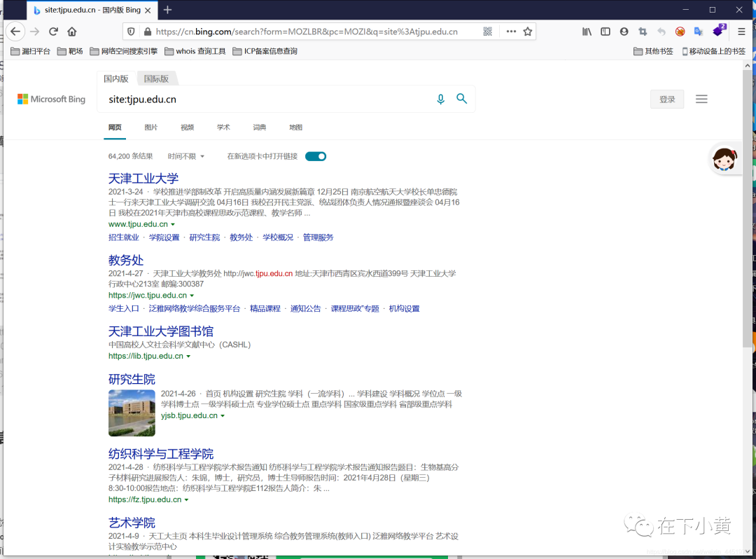The image size is (756, 559).
Task: Open the ICP备案信息查询 bookmarks folder
Action: 265,51
